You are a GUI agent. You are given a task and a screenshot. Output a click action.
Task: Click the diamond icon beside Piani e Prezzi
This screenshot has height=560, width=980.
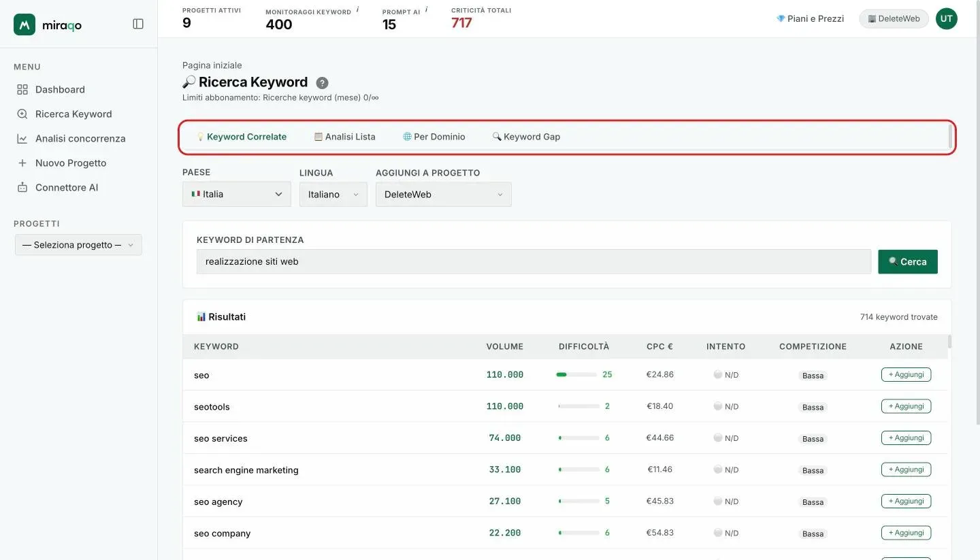(x=781, y=18)
